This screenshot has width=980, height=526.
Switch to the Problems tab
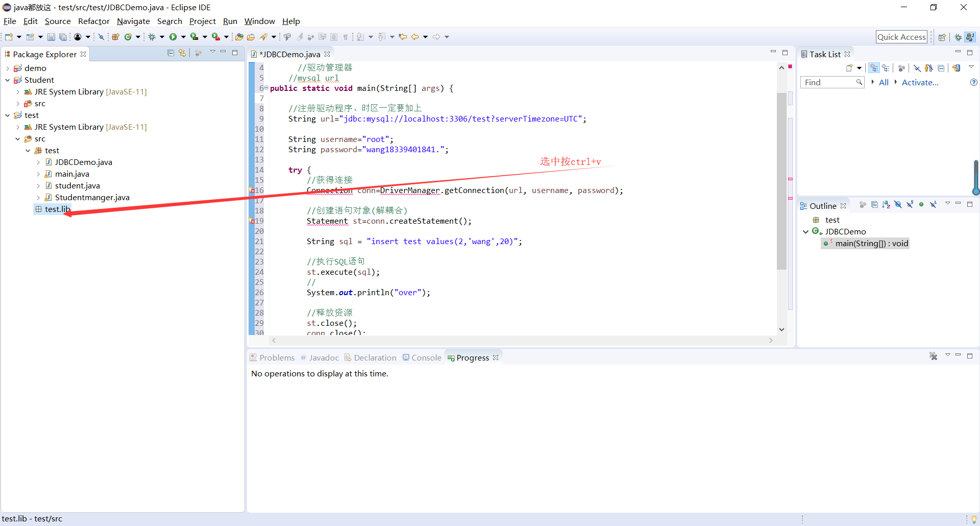click(x=272, y=357)
